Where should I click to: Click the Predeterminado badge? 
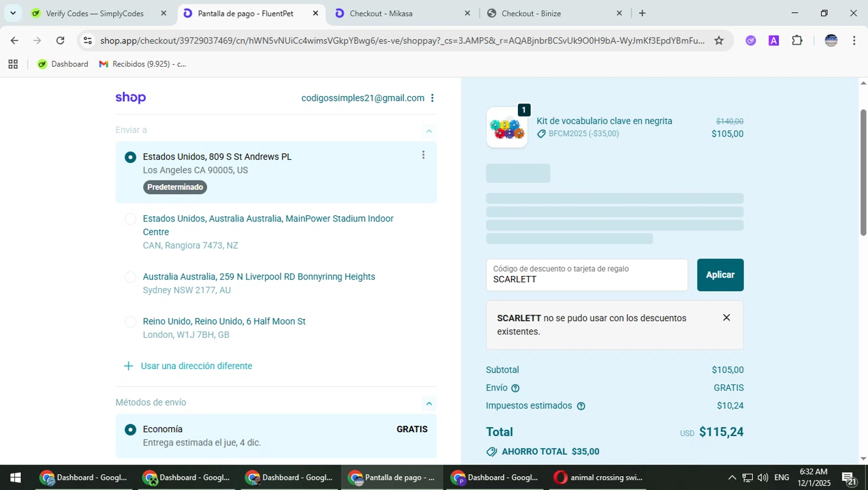pos(175,187)
